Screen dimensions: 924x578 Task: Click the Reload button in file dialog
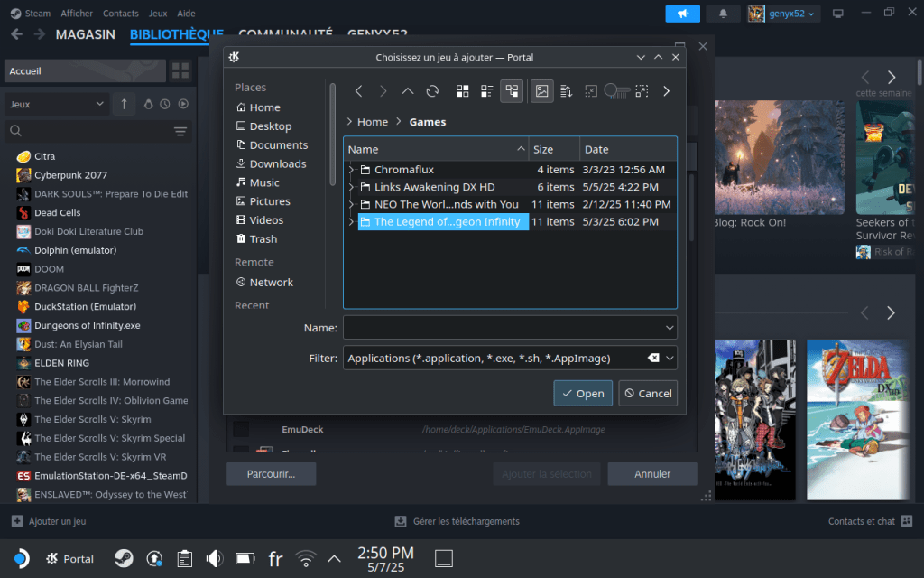pyautogui.click(x=432, y=91)
